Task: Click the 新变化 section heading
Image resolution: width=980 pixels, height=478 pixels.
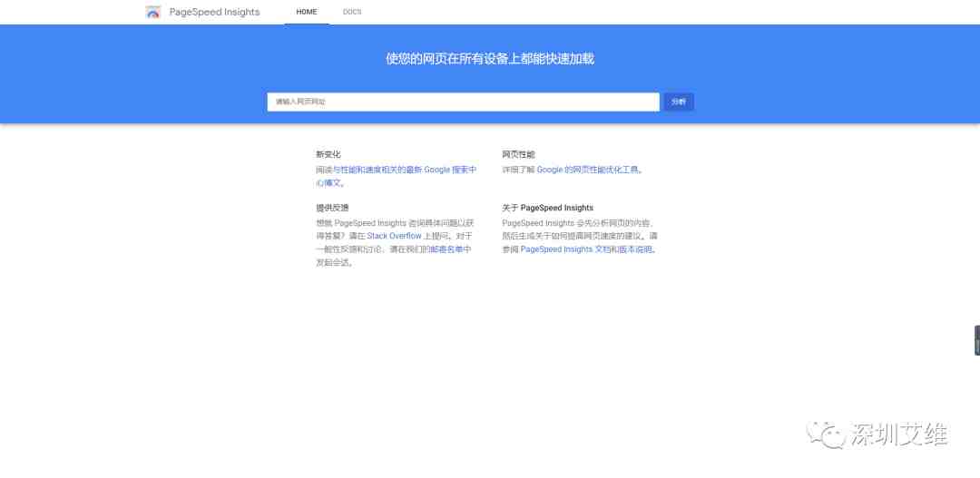Action: (x=328, y=154)
